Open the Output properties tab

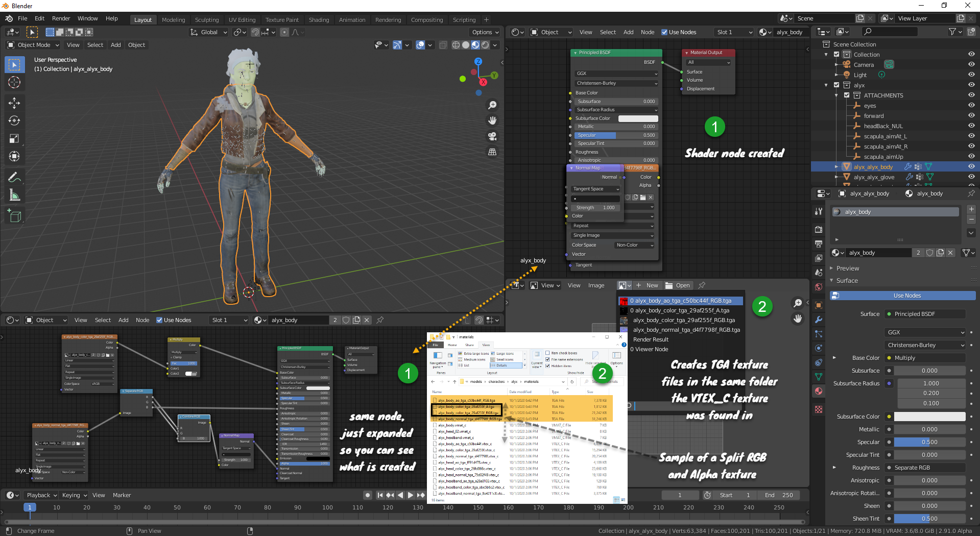click(819, 243)
